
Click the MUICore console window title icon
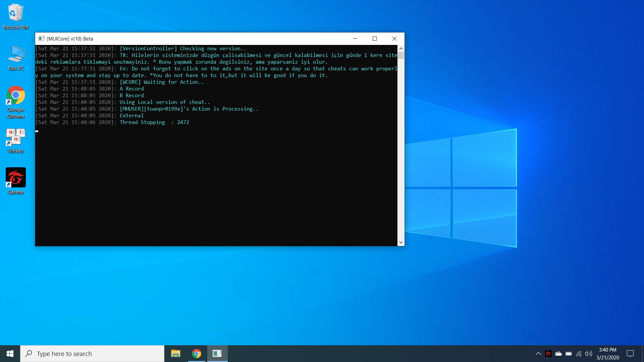click(41, 39)
